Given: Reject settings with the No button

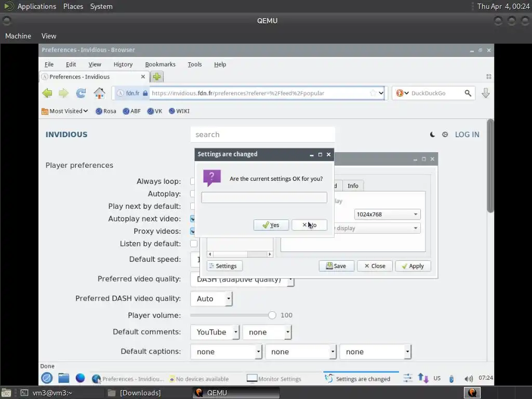Looking at the screenshot, I should (x=309, y=225).
